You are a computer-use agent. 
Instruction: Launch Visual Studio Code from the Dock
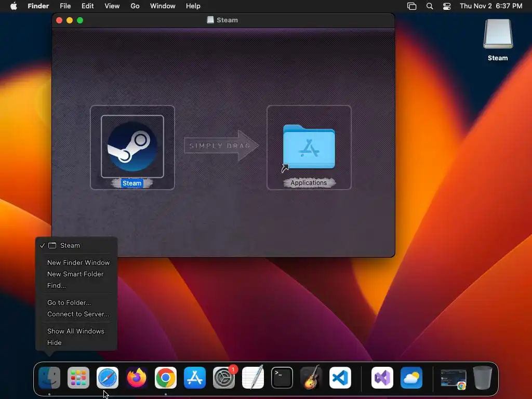click(340, 378)
